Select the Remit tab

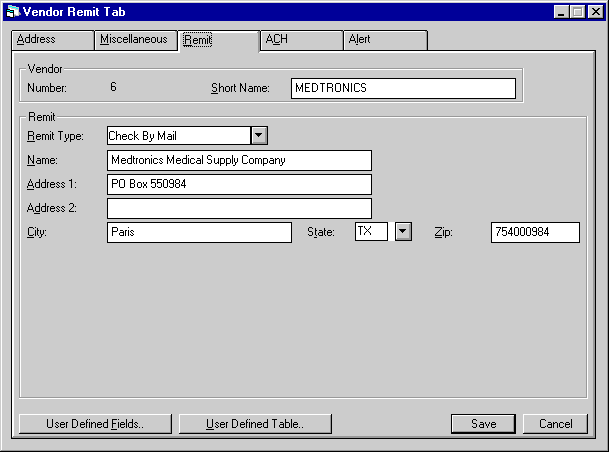pyautogui.click(x=219, y=40)
